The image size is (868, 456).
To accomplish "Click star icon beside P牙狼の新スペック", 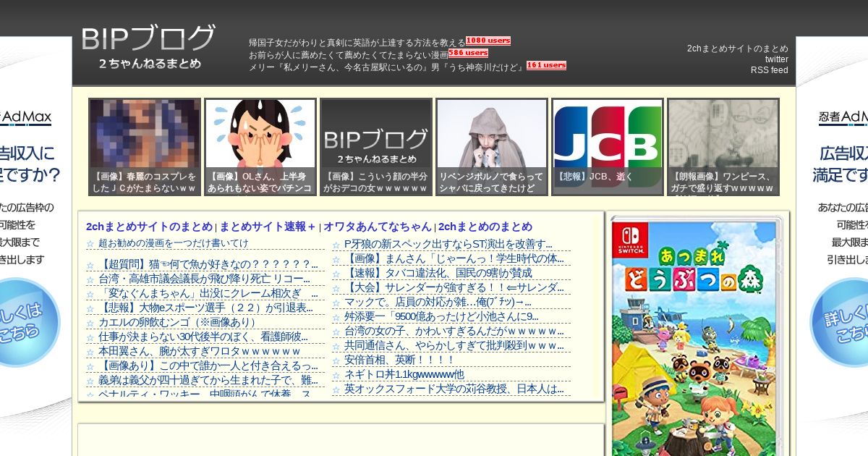I will (336, 245).
